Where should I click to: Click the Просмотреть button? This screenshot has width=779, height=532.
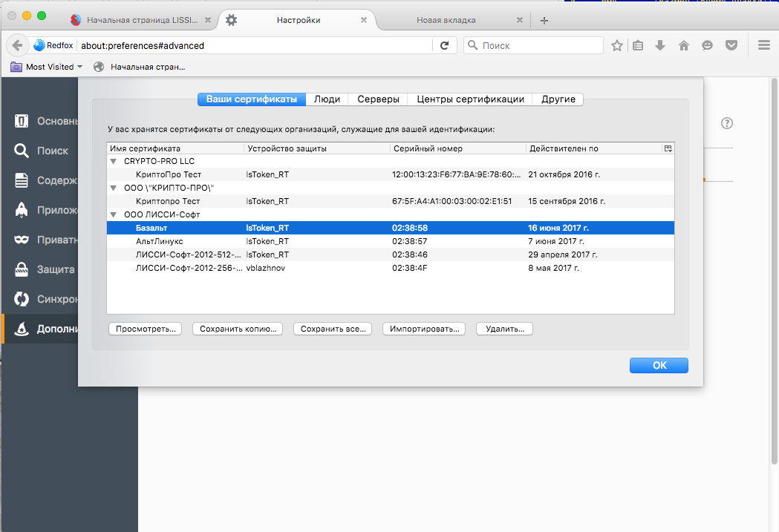coord(145,329)
